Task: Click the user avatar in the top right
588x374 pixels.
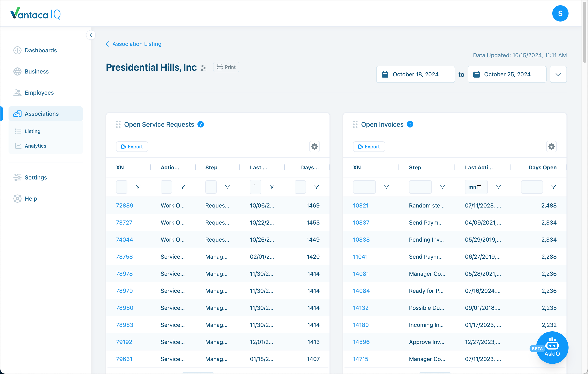Action: tap(560, 13)
